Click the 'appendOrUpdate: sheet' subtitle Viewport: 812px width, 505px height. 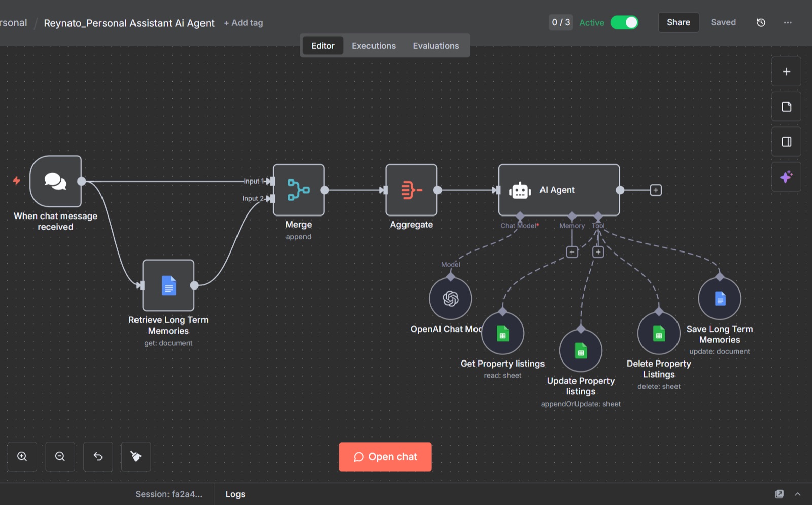(x=581, y=404)
